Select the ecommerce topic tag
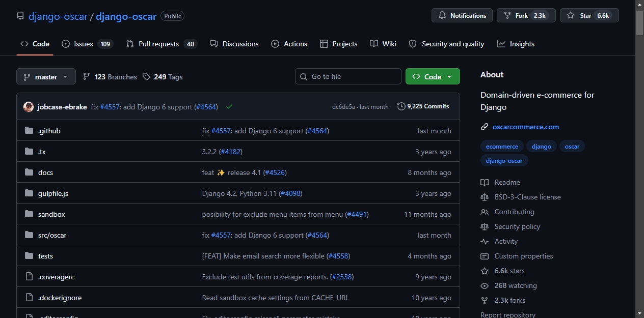Screen dimensions: 644x318 coord(502,147)
